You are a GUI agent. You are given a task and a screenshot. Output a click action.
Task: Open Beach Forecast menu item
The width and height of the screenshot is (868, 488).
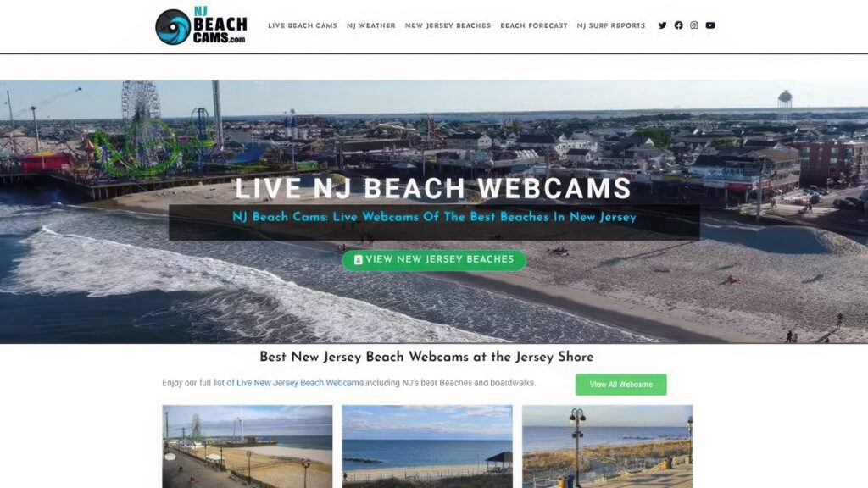pyautogui.click(x=534, y=25)
